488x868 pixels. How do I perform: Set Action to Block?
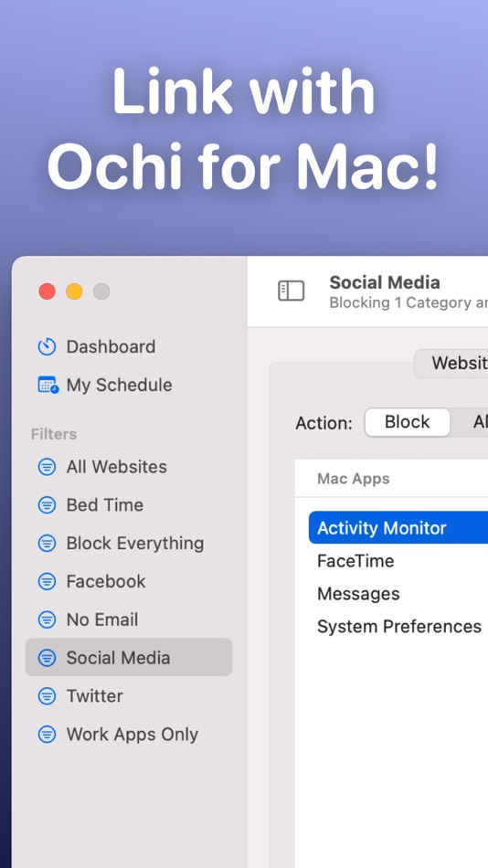coord(408,422)
